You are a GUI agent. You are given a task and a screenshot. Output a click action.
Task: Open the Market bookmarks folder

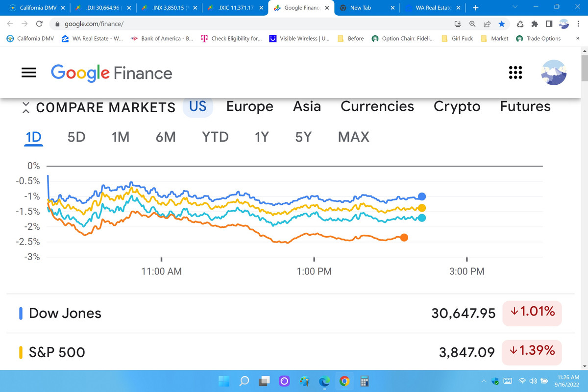click(x=495, y=38)
